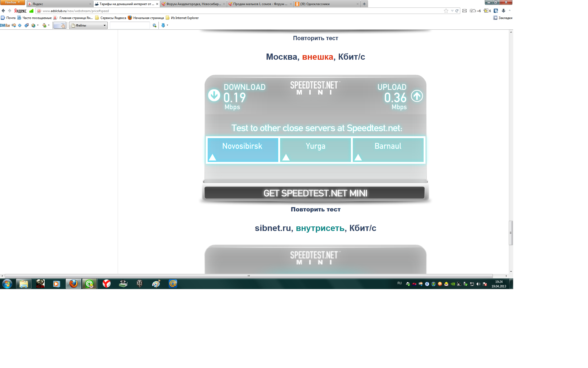Collapse the toolbar with small caret
Viewport: 588px width, 368px height.
510,11
